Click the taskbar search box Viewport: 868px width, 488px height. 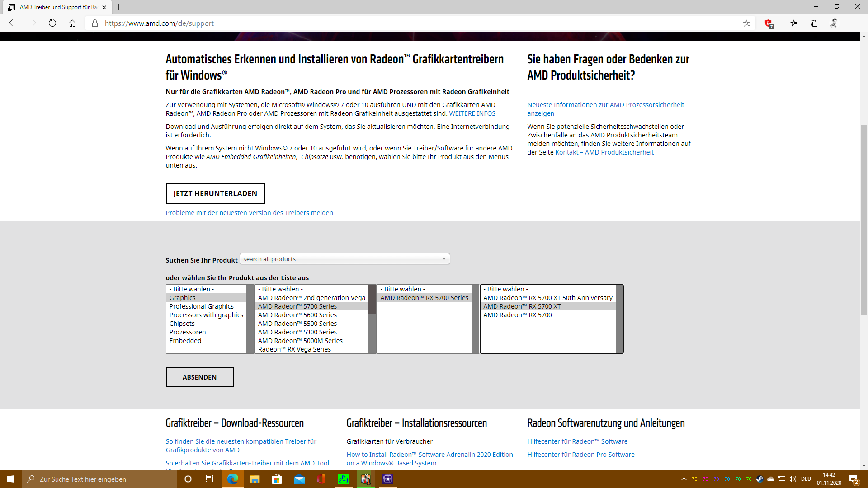pyautogui.click(x=99, y=479)
